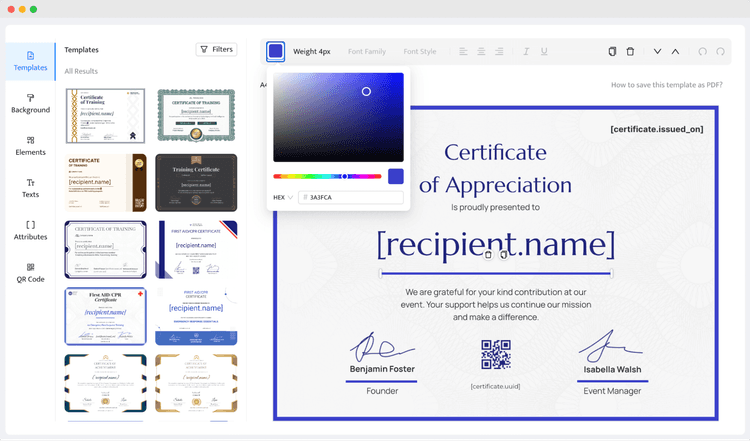Viewport: 750px width, 441px height.
Task: Open the QR Code sidebar tab
Action: [x=31, y=273]
